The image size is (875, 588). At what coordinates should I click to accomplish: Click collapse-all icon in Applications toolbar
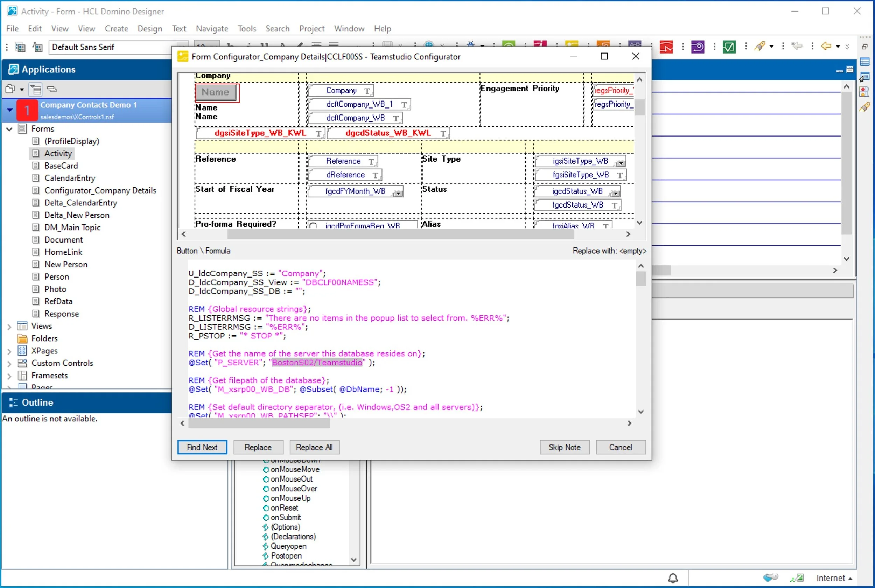(52, 89)
